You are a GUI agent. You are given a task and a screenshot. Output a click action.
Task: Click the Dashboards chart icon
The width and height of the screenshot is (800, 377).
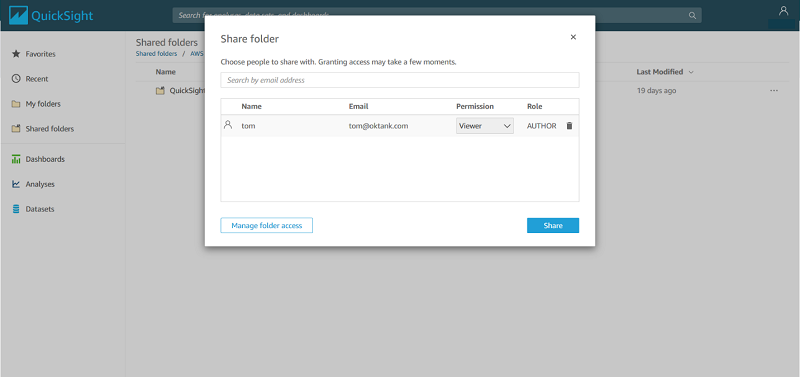(x=16, y=159)
